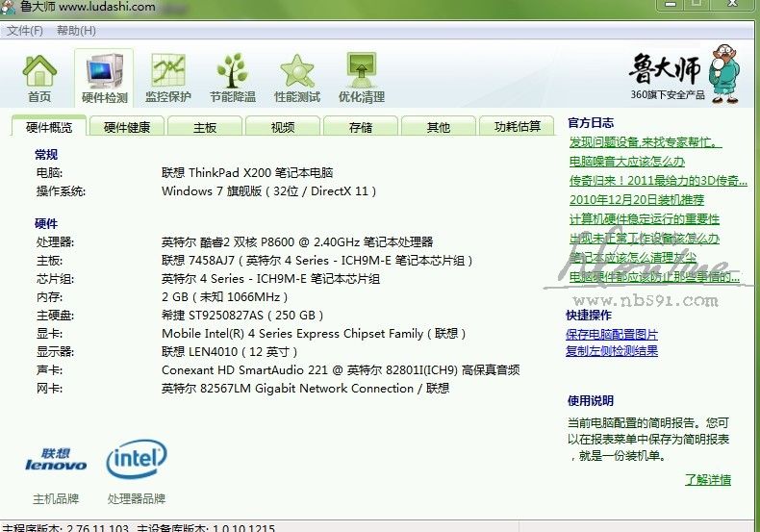Click the 操作系统: row label

[61, 191]
